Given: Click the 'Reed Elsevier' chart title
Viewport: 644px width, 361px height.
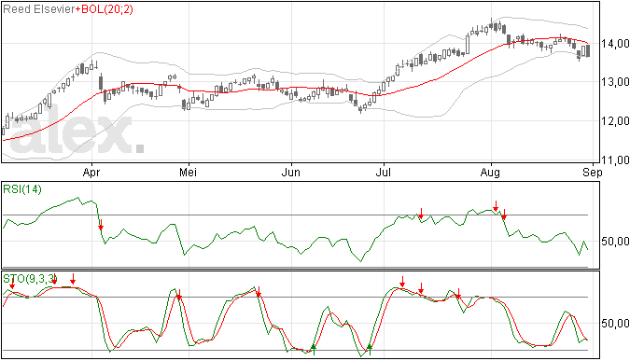Looking at the screenshot, I should pyautogui.click(x=38, y=9).
